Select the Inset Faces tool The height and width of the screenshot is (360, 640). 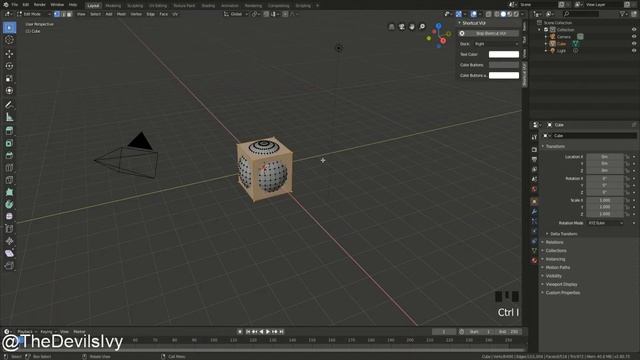9,143
